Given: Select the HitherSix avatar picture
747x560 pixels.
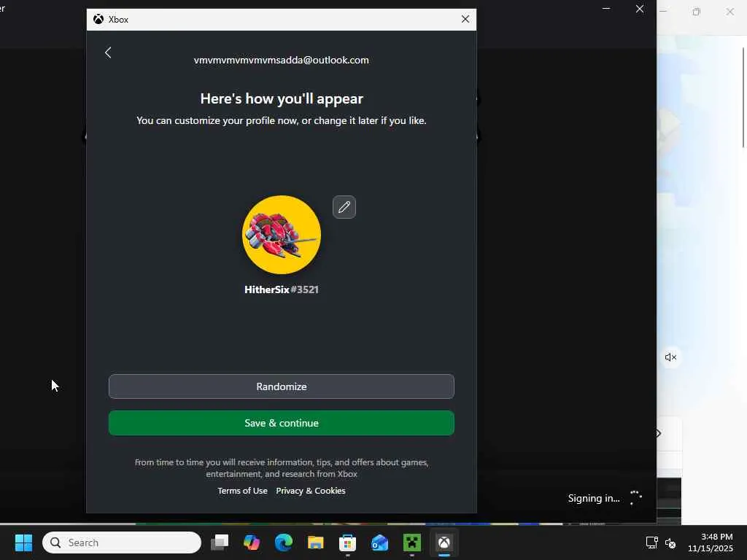Looking at the screenshot, I should (281, 235).
